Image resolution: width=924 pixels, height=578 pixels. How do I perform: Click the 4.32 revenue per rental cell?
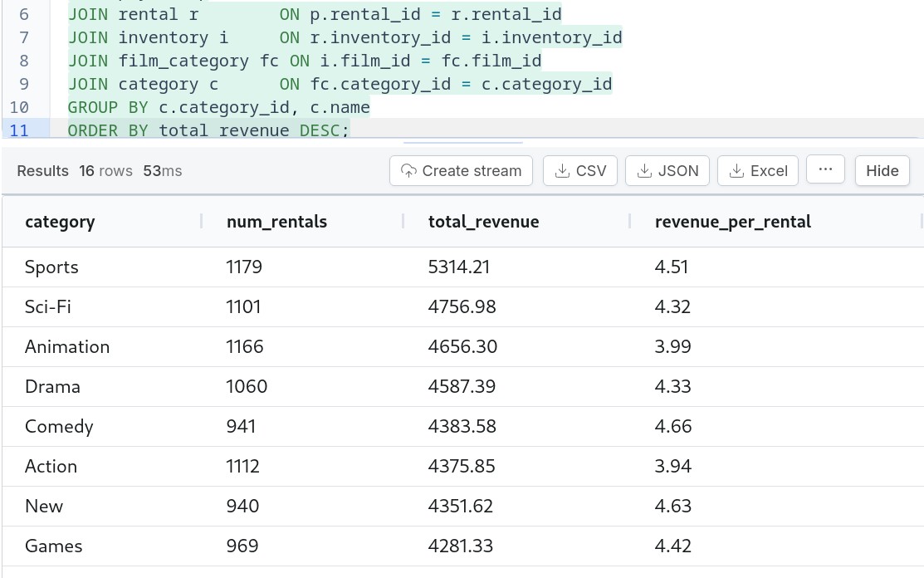point(672,307)
